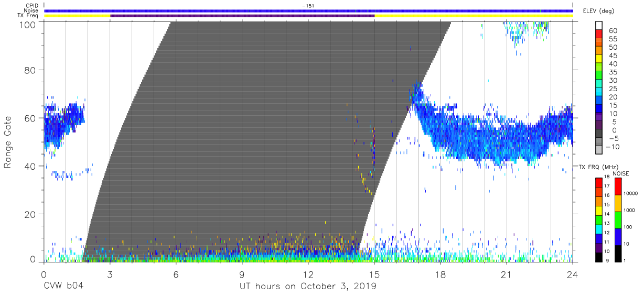Click the black bottom segment of NOISE bar
644x297 pixels.
[x=618, y=253]
